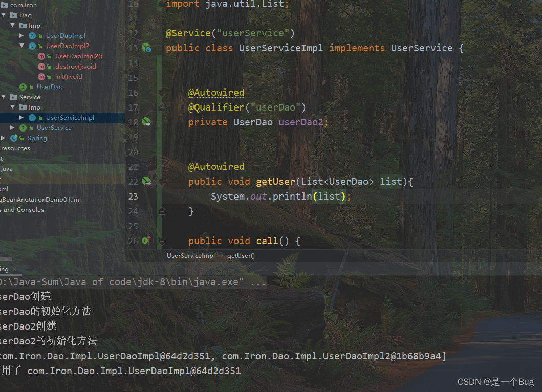Click the UserDao interface icon
This screenshot has height=392, width=542.
click(x=23, y=87)
